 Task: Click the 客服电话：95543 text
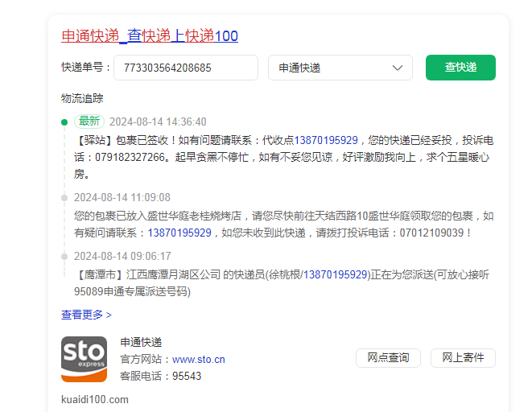(160, 376)
